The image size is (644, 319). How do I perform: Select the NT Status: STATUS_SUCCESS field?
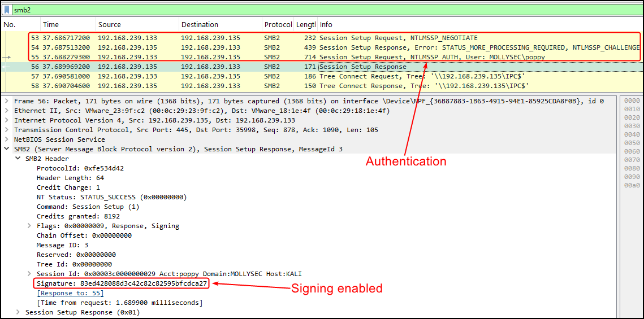click(112, 197)
